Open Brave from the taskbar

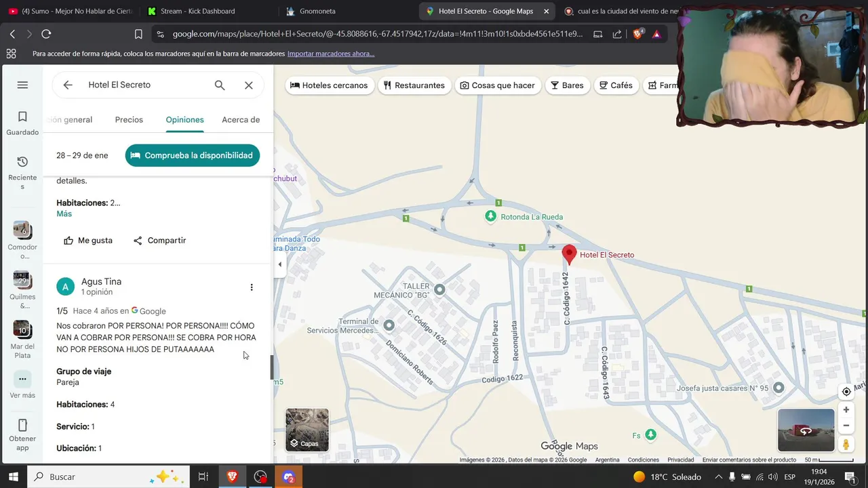click(x=232, y=476)
